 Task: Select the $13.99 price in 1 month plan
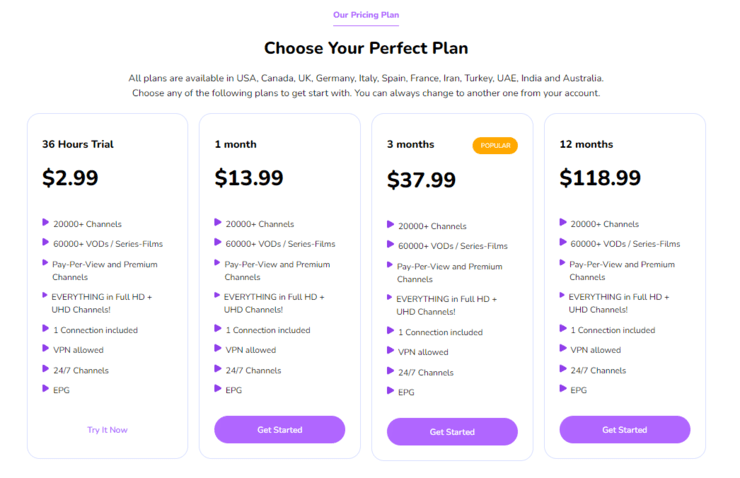[249, 178]
